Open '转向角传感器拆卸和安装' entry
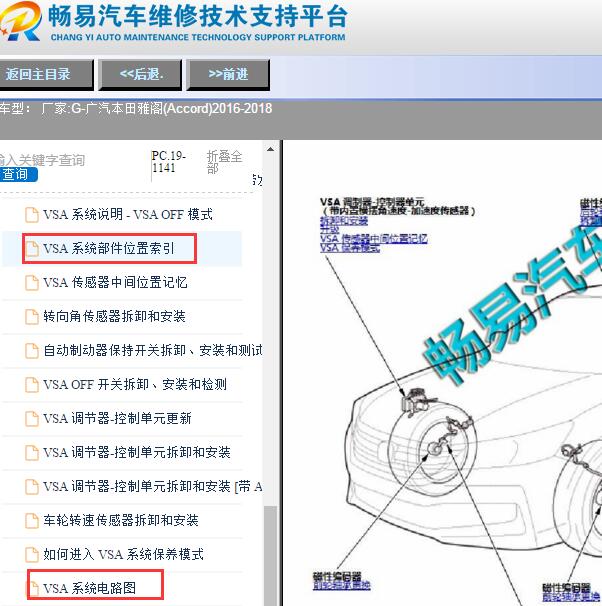 tap(114, 316)
